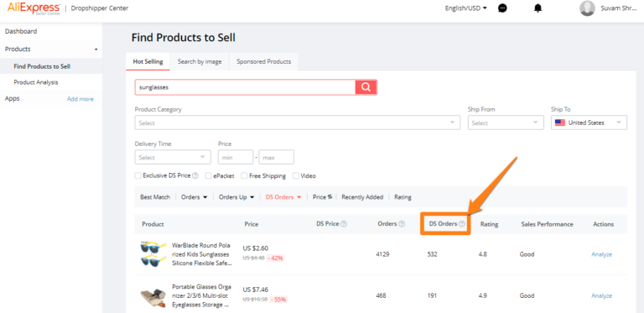Click the Exclusive DS Price help icon
The image size is (644, 313).
coord(195,176)
